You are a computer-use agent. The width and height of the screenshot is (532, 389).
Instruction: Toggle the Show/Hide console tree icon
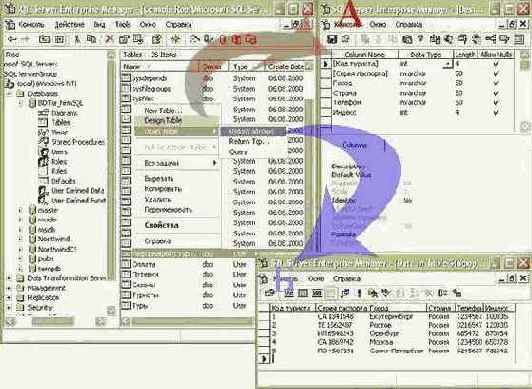59,39
